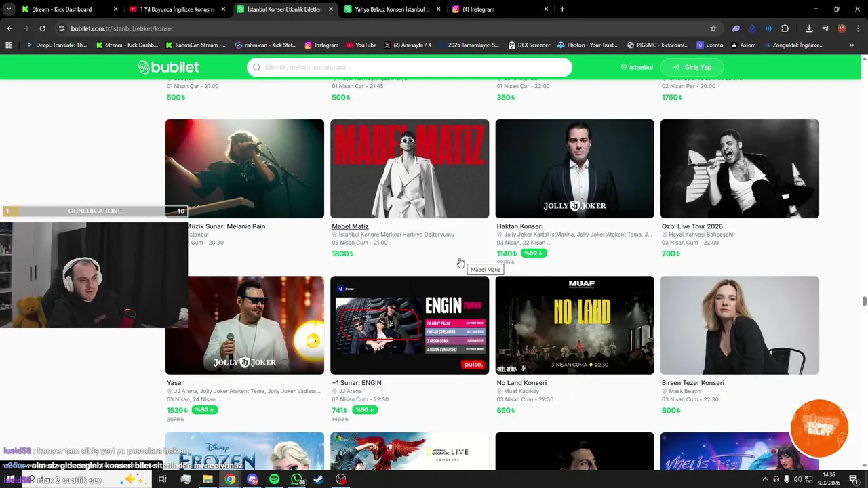Click the 1800₺ price of Mabel Matiz

(342, 253)
